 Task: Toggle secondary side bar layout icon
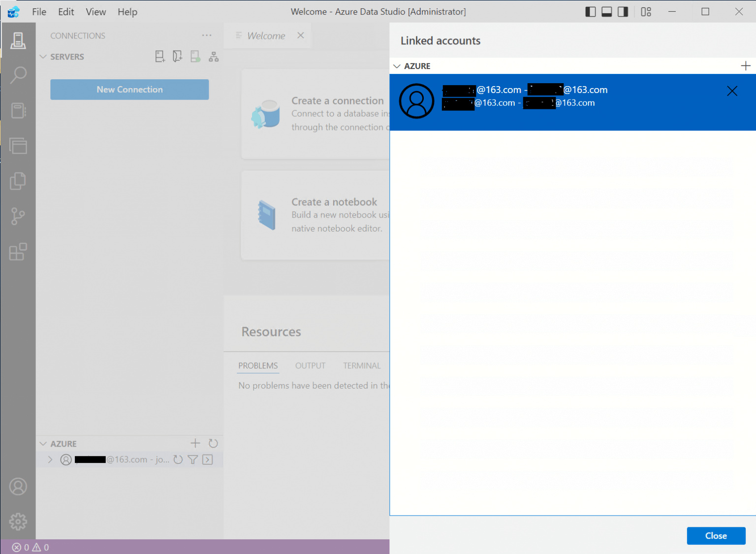tap(623, 12)
